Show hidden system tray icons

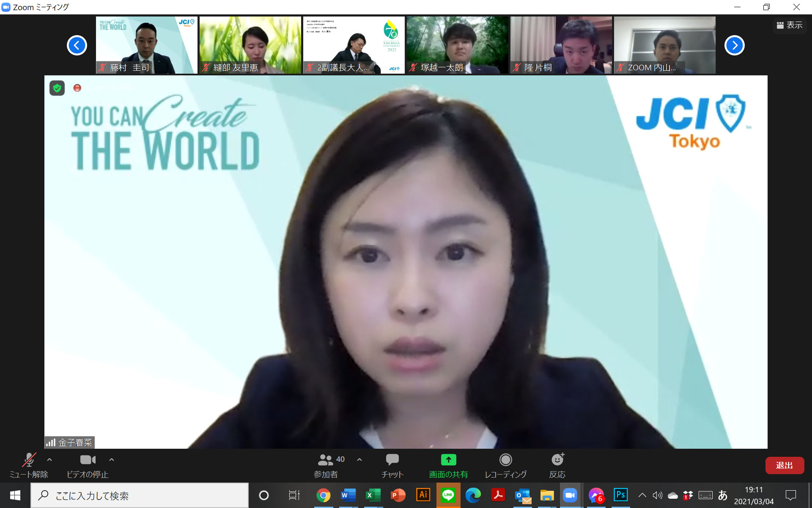click(642, 495)
